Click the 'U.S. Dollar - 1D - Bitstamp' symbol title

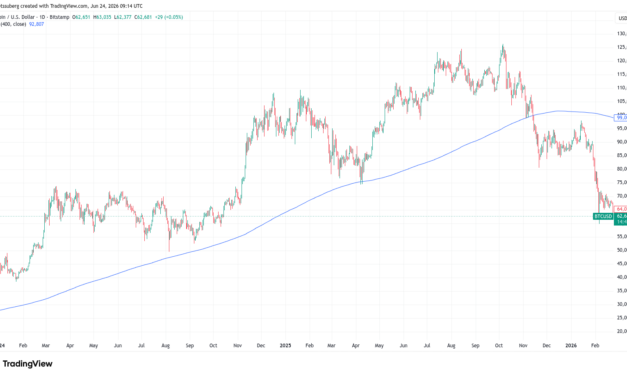tap(40, 17)
